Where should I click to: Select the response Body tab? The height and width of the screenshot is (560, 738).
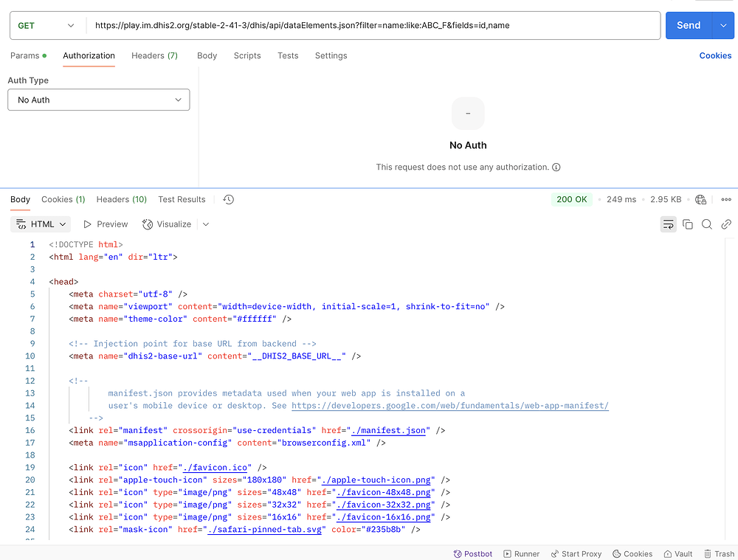[x=20, y=199]
